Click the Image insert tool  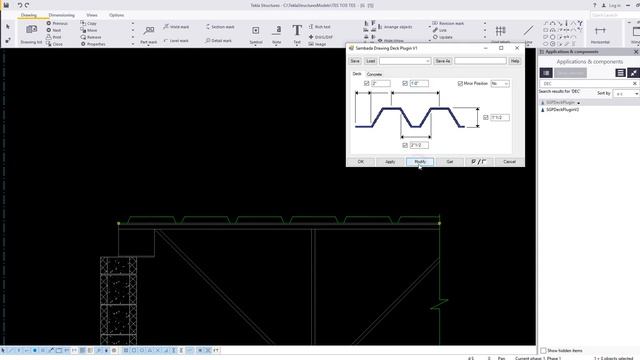click(x=318, y=44)
